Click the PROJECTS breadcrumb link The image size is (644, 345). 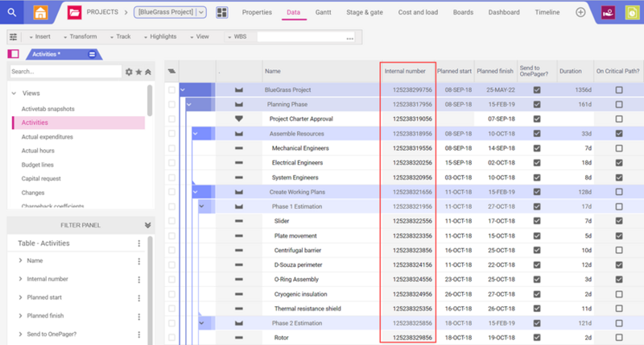pyautogui.click(x=102, y=12)
